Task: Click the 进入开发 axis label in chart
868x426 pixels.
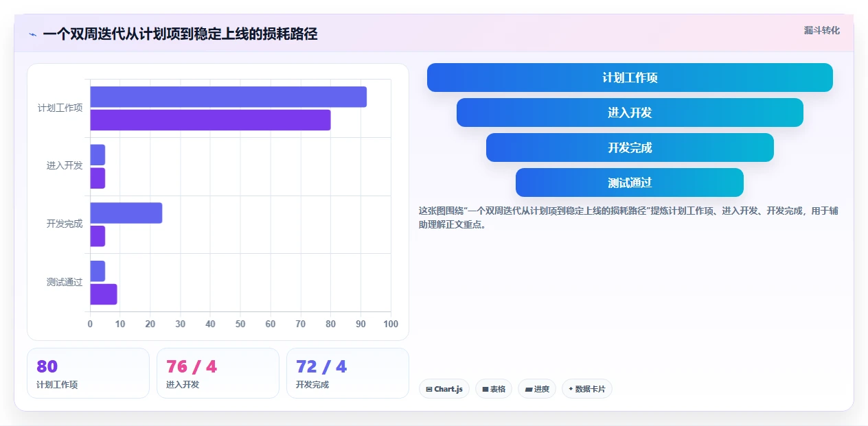Action: [65, 166]
